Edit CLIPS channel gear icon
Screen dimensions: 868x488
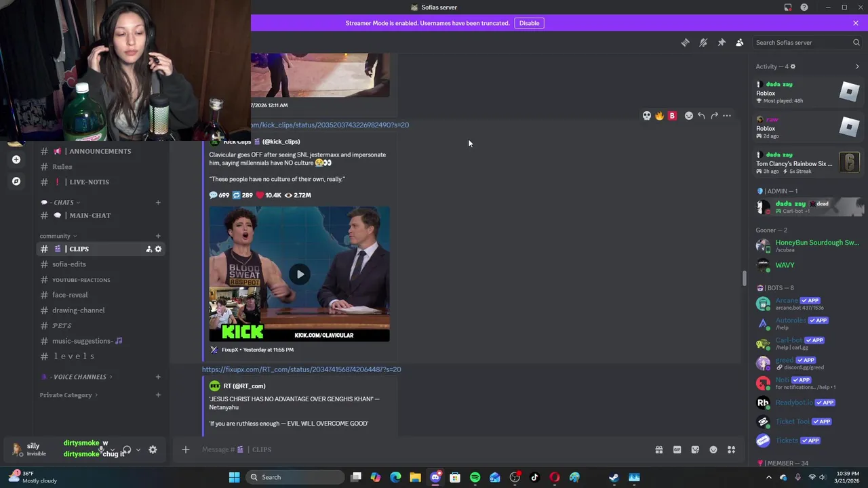point(159,249)
